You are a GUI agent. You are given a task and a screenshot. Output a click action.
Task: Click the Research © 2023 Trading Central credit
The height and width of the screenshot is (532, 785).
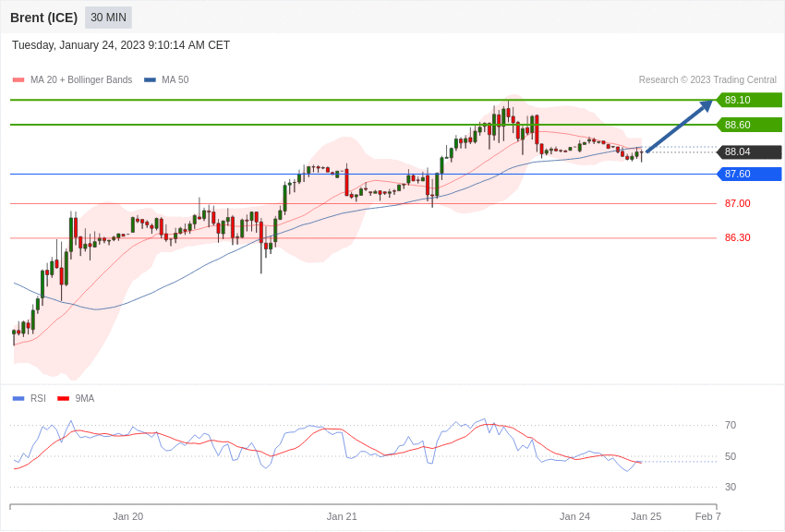point(707,80)
